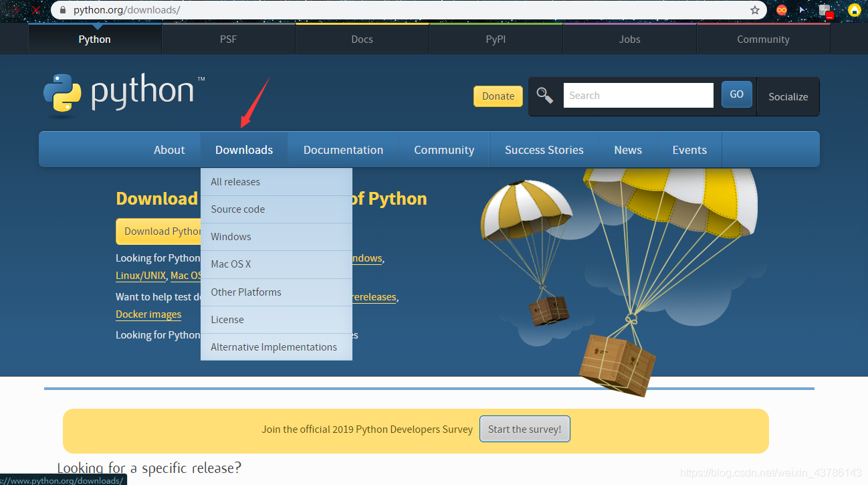Viewport: 868px width, 485px height.
Task: Click the yellow round extension icon
Action: [x=854, y=10]
